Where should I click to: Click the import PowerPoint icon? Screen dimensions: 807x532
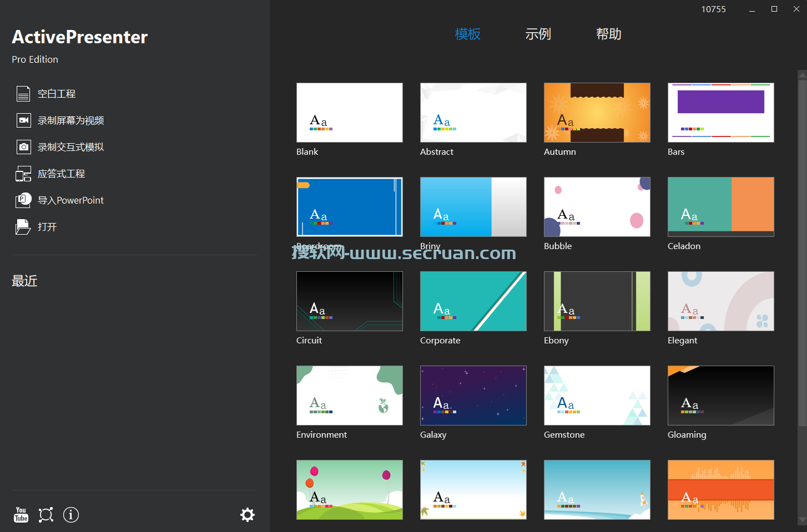[x=23, y=200]
